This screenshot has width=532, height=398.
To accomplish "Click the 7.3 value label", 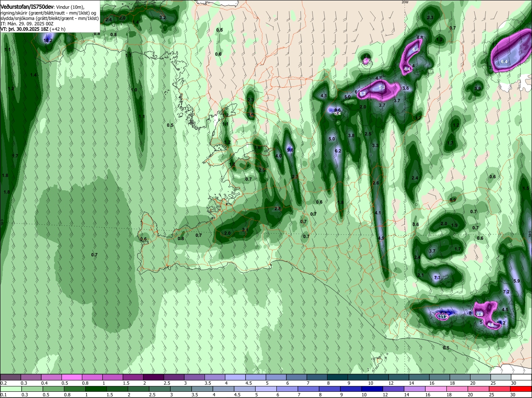I will (437, 278).
